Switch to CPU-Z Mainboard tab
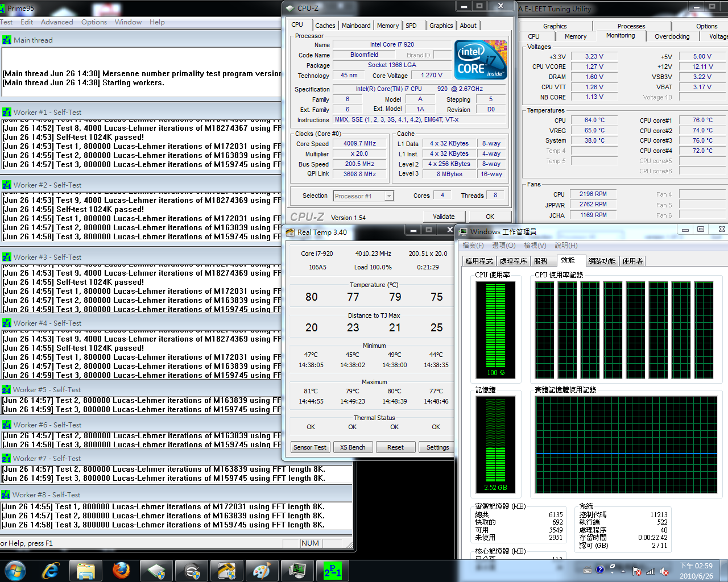Image resolution: width=728 pixels, height=582 pixels. pyautogui.click(x=356, y=26)
